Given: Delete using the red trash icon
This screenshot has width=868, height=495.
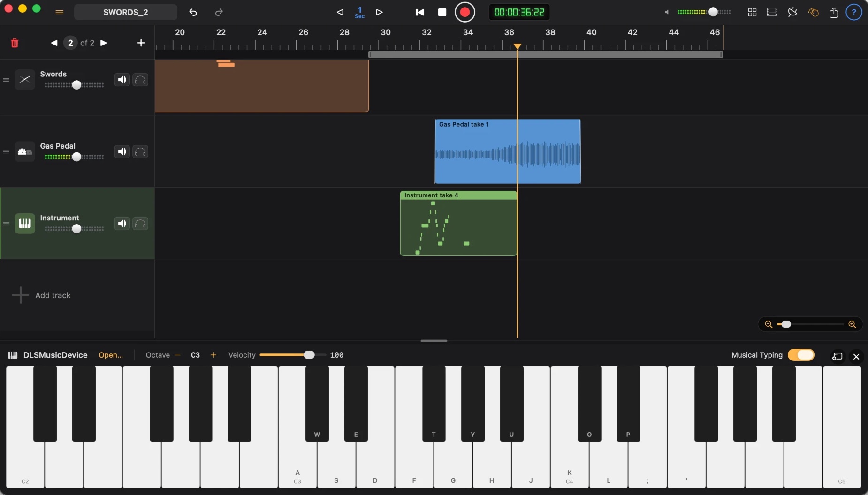Looking at the screenshot, I should pyautogui.click(x=15, y=43).
